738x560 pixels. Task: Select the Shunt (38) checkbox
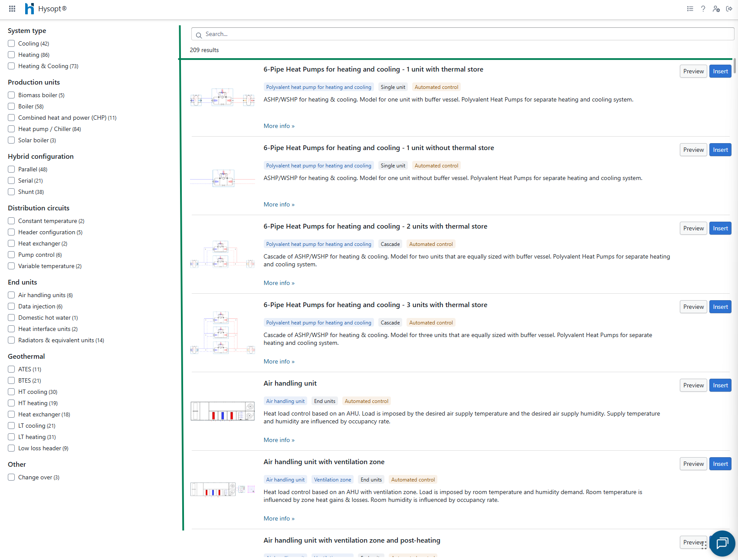tap(11, 192)
